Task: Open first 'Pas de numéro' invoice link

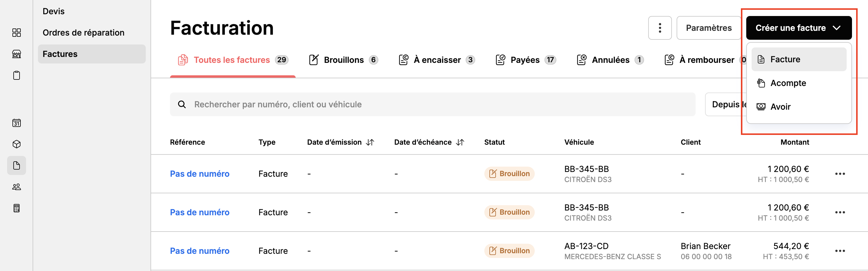Action: tap(199, 174)
